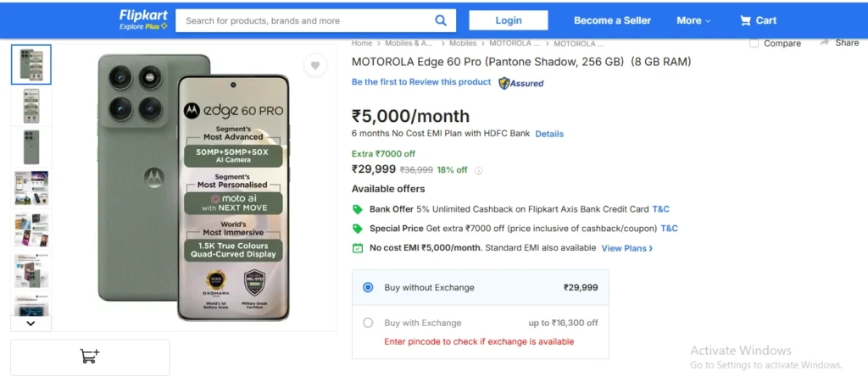Viewport: 868px width, 376px height.
Task: Open Become a Seller link
Action: click(x=612, y=20)
